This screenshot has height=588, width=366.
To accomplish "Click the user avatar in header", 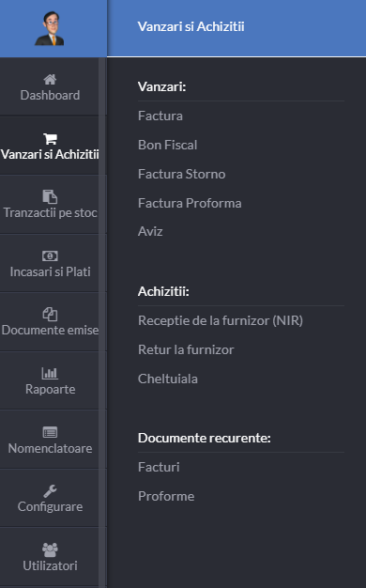I will point(50,28).
